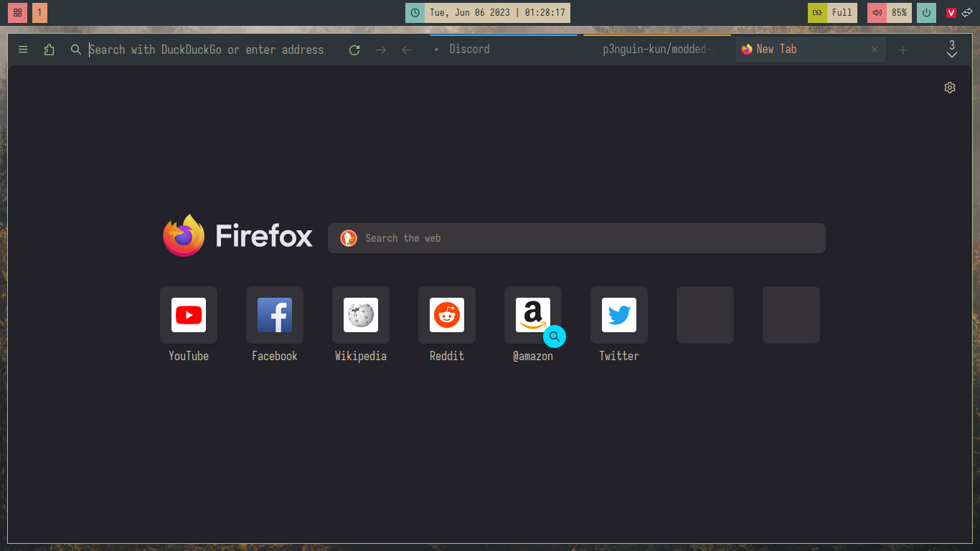Click the first empty shortcut tile
The image size is (980, 551).
705,315
